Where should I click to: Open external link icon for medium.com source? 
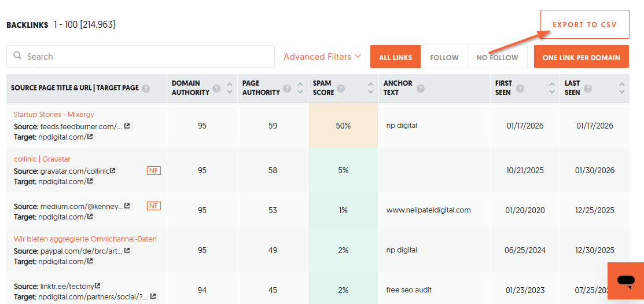coord(127,206)
